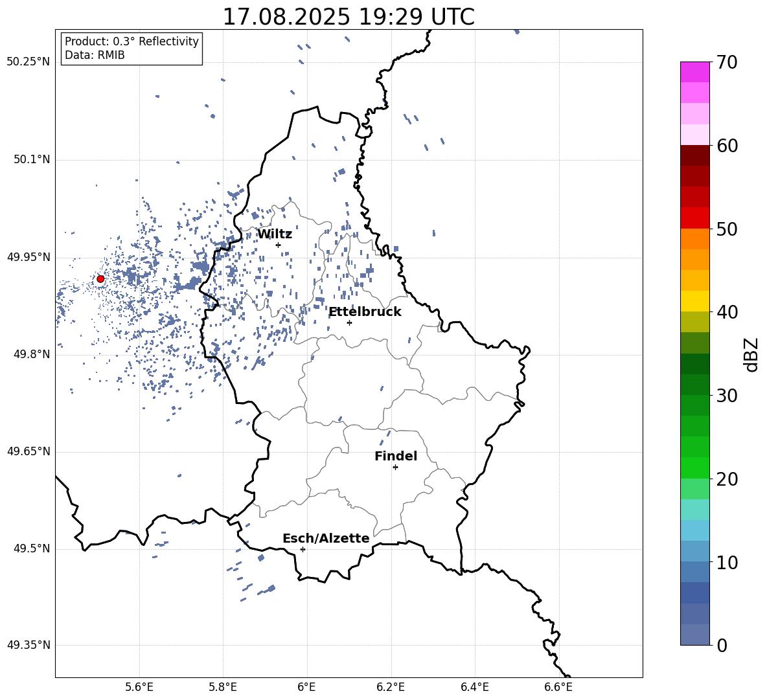Click the 49.95°N latitude label

29,257
